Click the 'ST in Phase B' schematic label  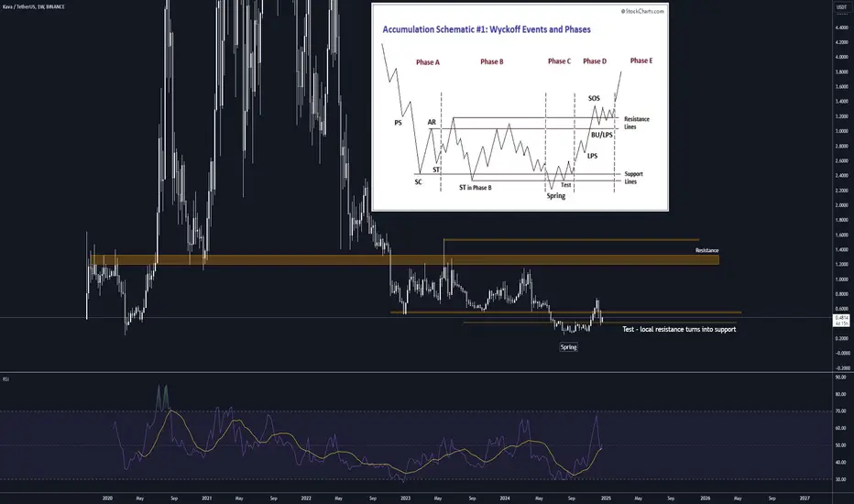coord(475,188)
